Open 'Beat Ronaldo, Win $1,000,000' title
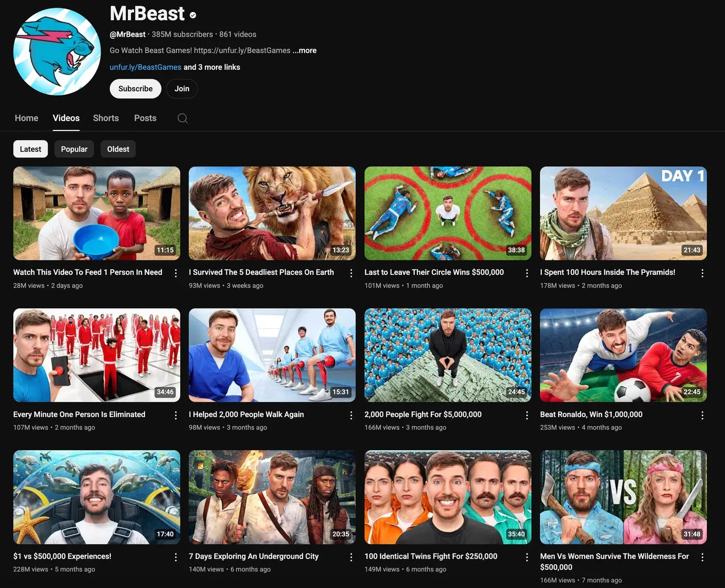The height and width of the screenshot is (588, 725). (x=591, y=414)
